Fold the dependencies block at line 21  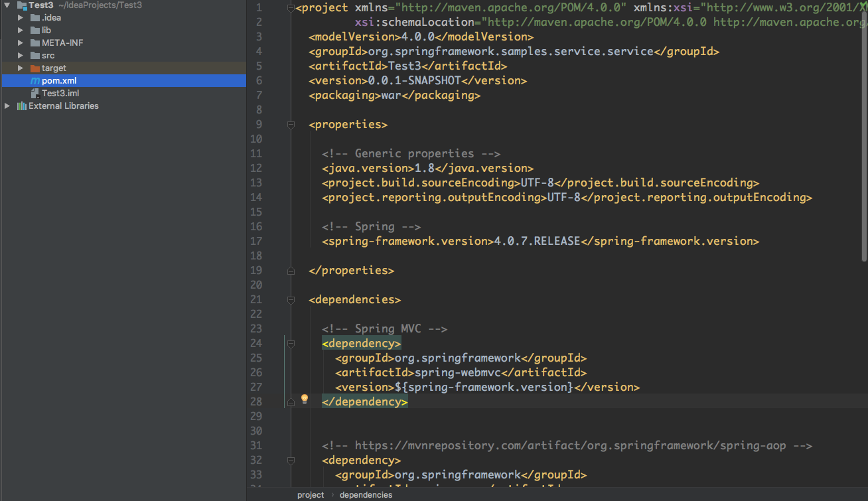coord(291,299)
